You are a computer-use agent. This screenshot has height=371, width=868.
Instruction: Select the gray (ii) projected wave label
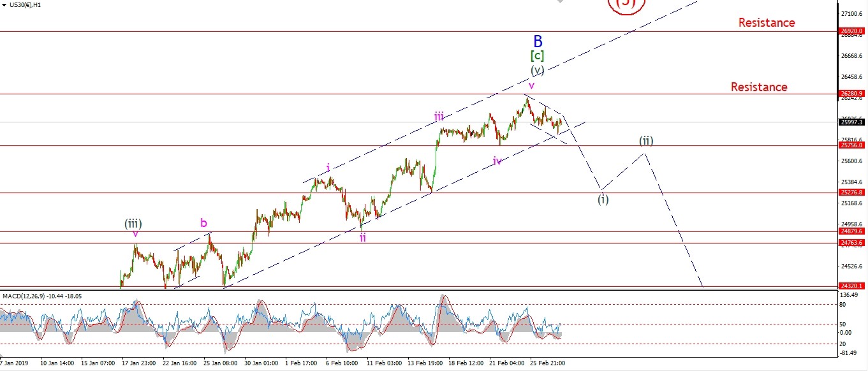(647, 140)
